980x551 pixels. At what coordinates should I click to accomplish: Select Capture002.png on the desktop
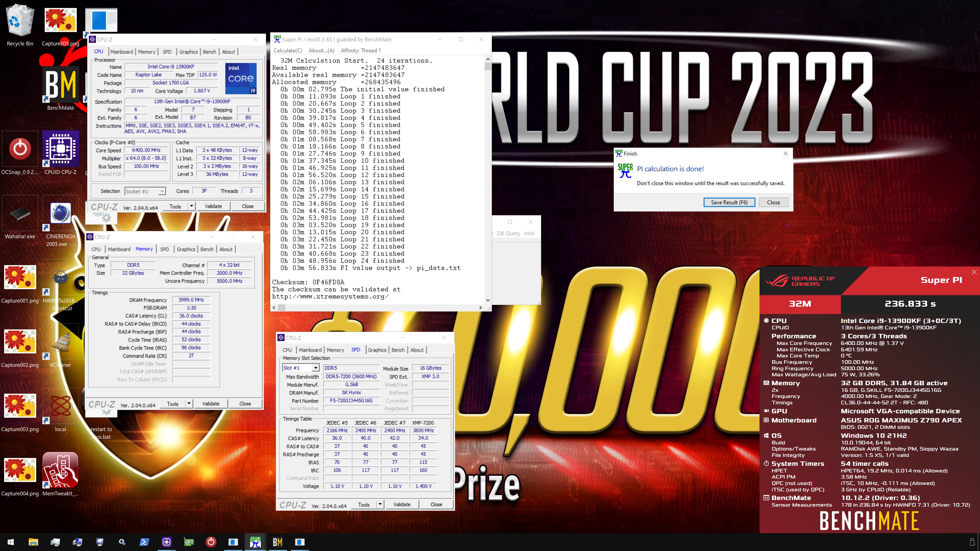(x=20, y=346)
